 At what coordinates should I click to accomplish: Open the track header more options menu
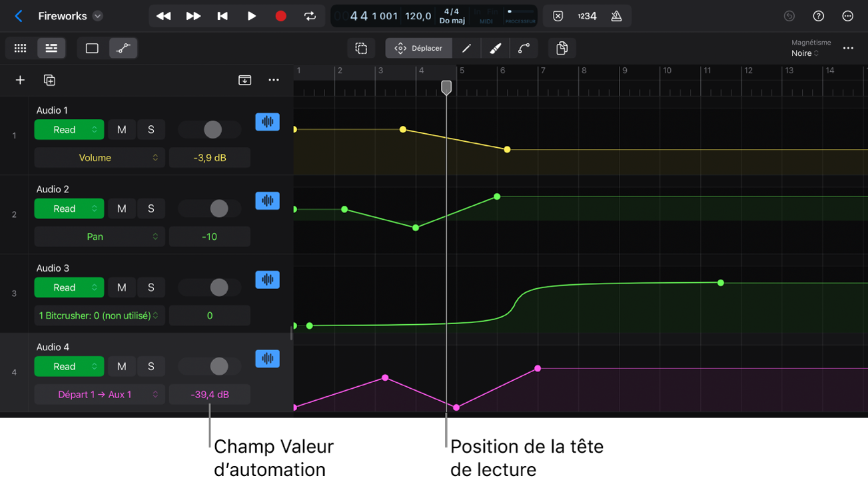[273, 80]
